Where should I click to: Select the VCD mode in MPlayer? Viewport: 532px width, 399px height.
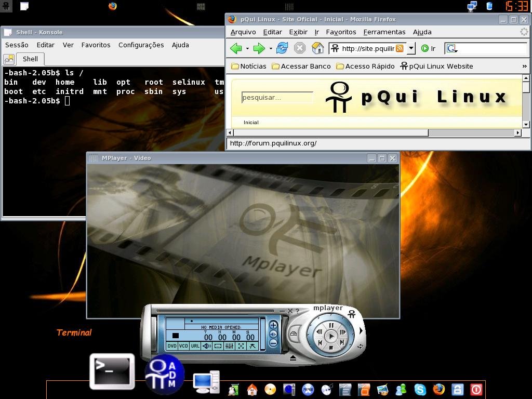[184, 345]
